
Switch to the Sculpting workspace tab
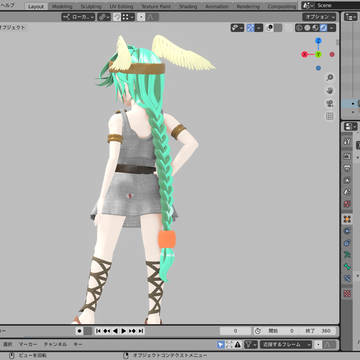tap(91, 6)
